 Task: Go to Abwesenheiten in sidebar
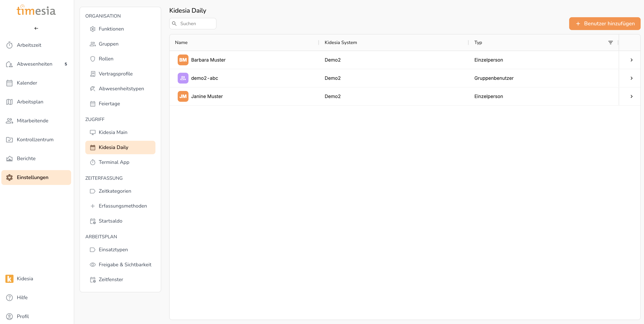point(35,64)
